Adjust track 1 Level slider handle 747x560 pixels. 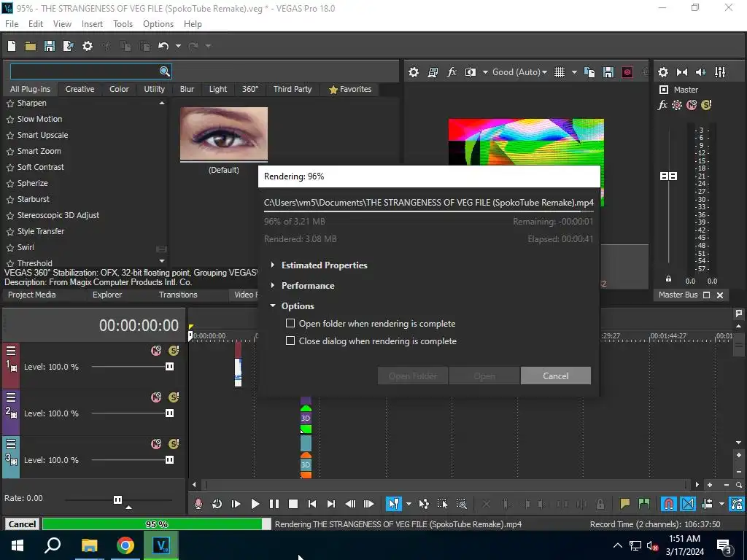click(x=169, y=367)
